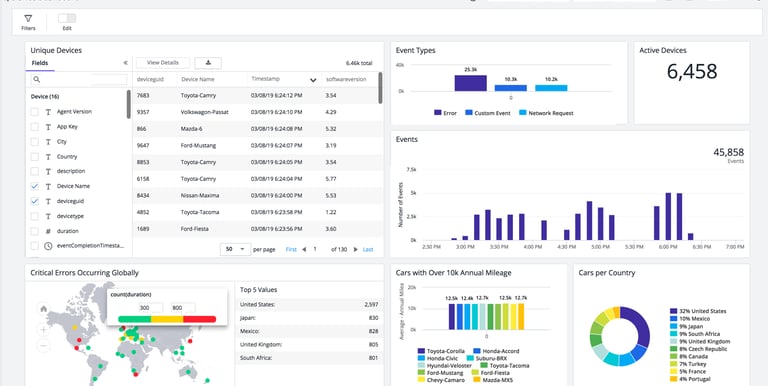The image size is (768, 386).
Task: Toggle the Network Request legend swatch
Action: [x=522, y=113]
